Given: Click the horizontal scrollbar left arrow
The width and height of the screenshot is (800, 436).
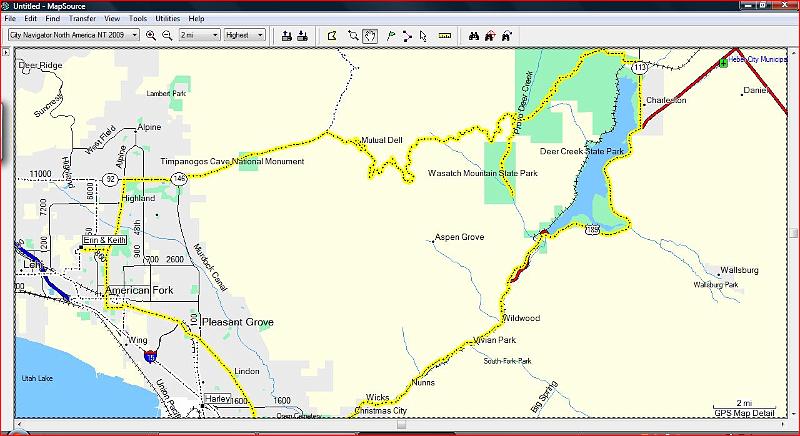Looking at the screenshot, I should [19, 424].
